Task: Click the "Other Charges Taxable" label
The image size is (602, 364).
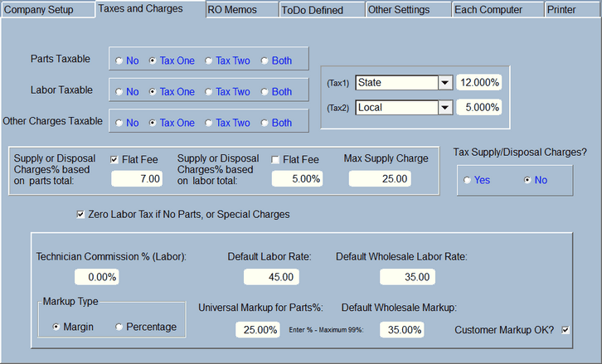Action: pyautogui.click(x=52, y=121)
